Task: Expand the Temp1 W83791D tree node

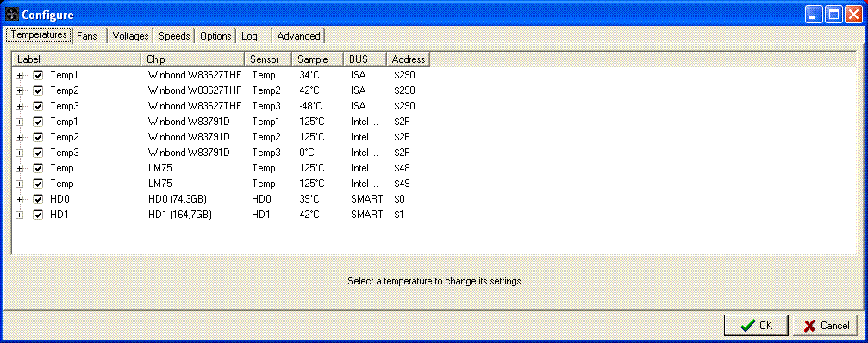Action: (x=19, y=122)
